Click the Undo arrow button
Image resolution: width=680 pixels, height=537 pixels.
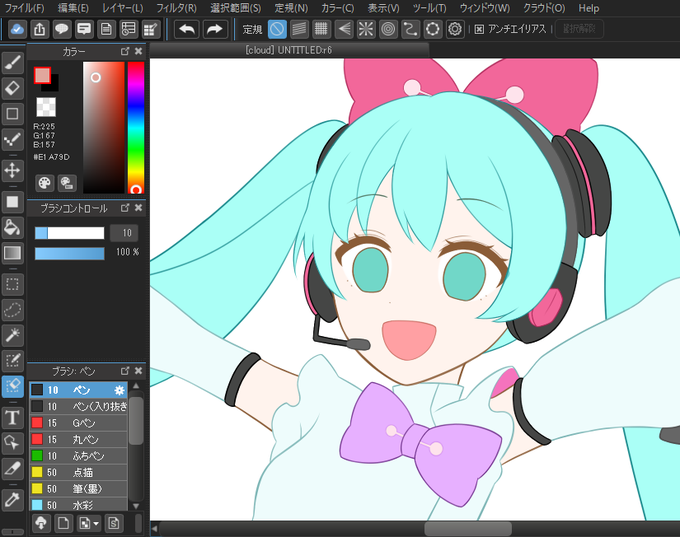pyautogui.click(x=187, y=29)
